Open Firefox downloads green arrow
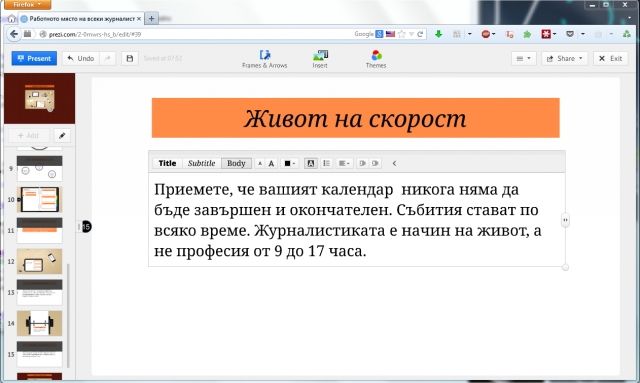This screenshot has height=383, width=640. (x=438, y=34)
